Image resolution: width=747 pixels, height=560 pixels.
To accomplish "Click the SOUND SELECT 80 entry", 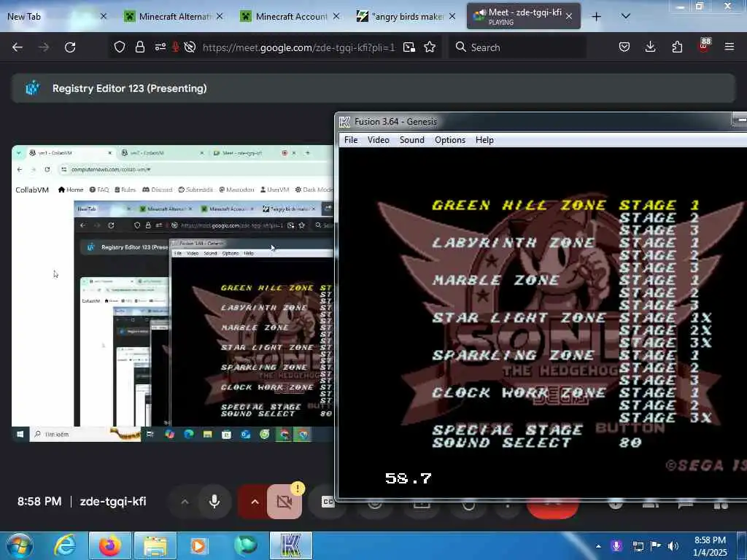I will [537, 443].
